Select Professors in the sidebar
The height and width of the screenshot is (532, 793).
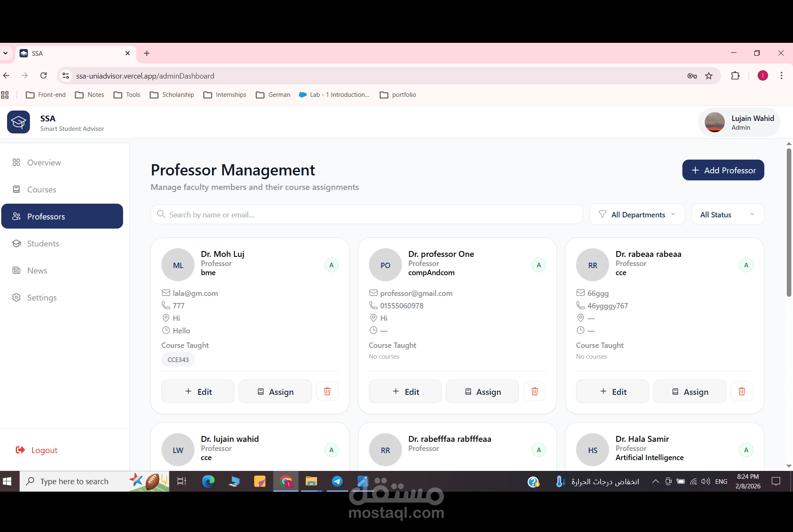tap(62, 216)
